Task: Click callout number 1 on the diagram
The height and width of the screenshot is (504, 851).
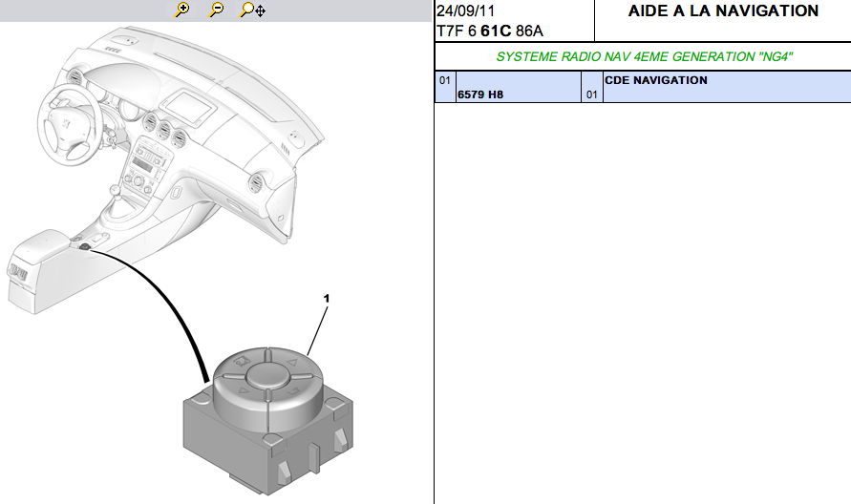Action: pyautogui.click(x=326, y=299)
